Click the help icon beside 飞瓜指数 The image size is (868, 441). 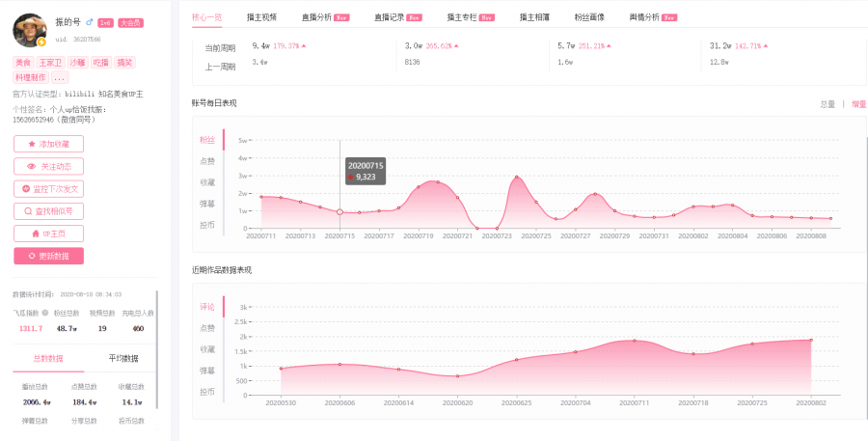[44, 313]
